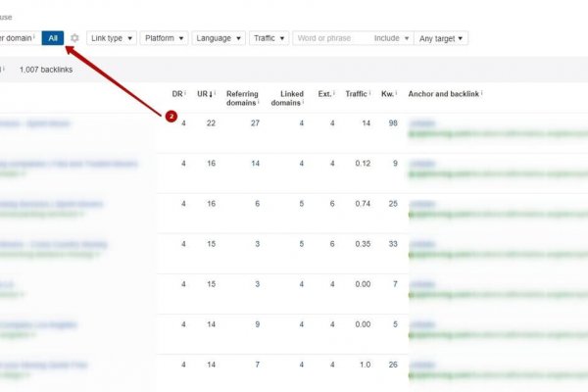588x392 pixels.
Task: Open the Any target dropdown
Action: coord(441,38)
